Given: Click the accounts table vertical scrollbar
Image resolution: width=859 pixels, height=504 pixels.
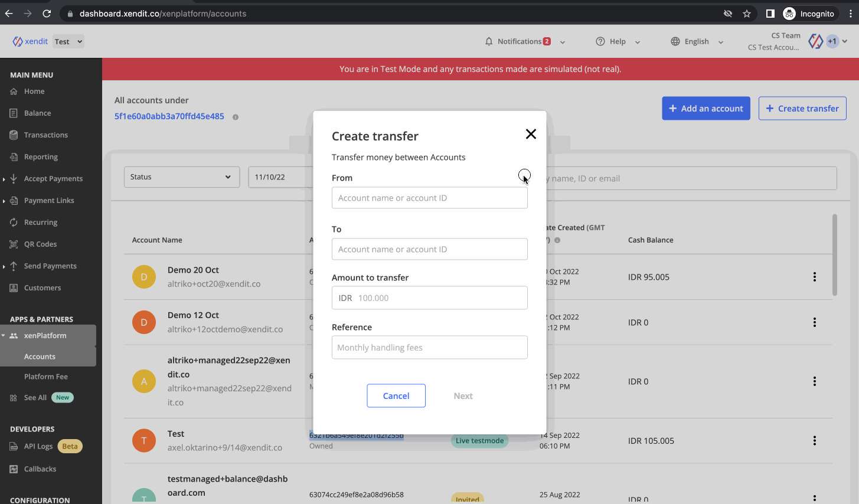Looking at the screenshot, I should (834, 255).
